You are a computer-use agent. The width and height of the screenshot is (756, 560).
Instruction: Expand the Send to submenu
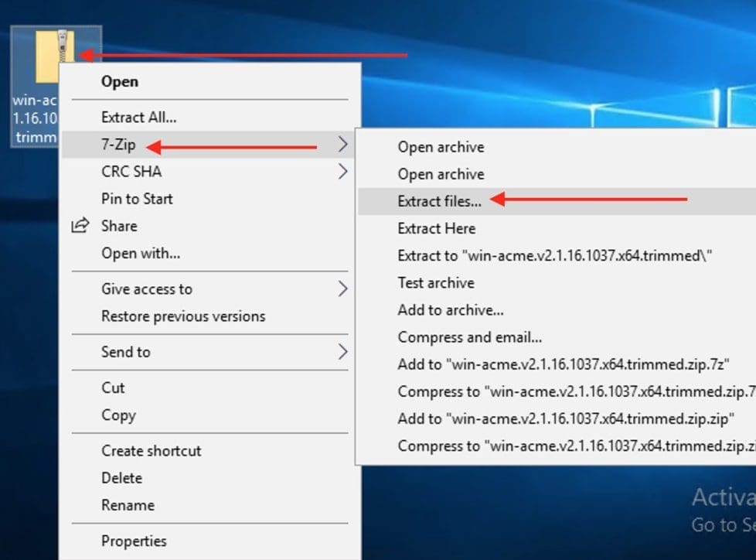342,352
